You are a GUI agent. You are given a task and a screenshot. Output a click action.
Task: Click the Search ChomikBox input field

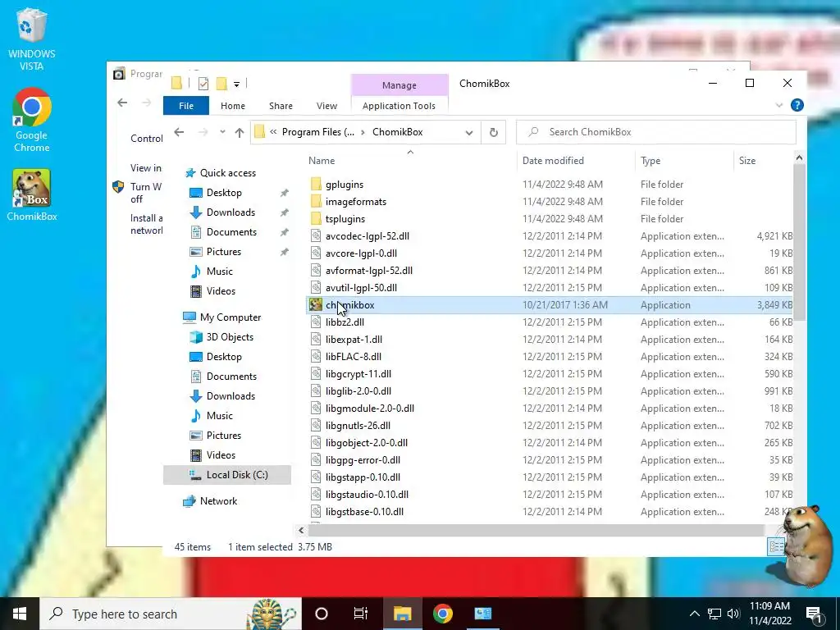point(656,132)
